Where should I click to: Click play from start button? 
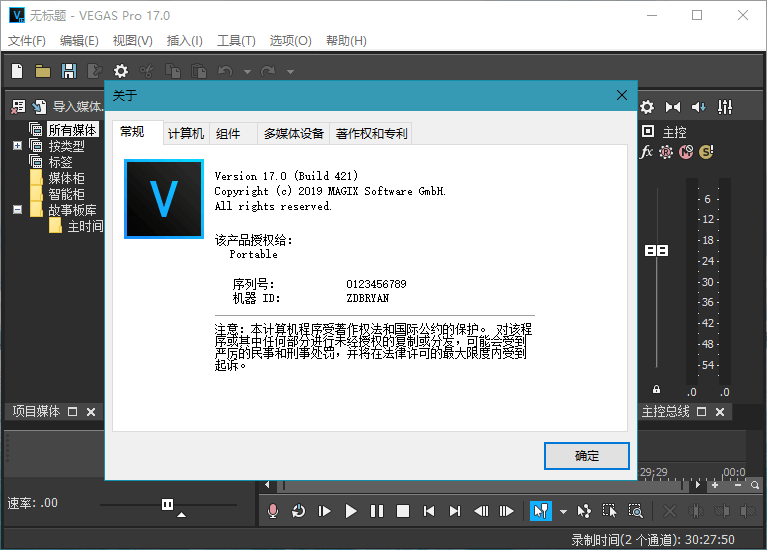[x=324, y=511]
